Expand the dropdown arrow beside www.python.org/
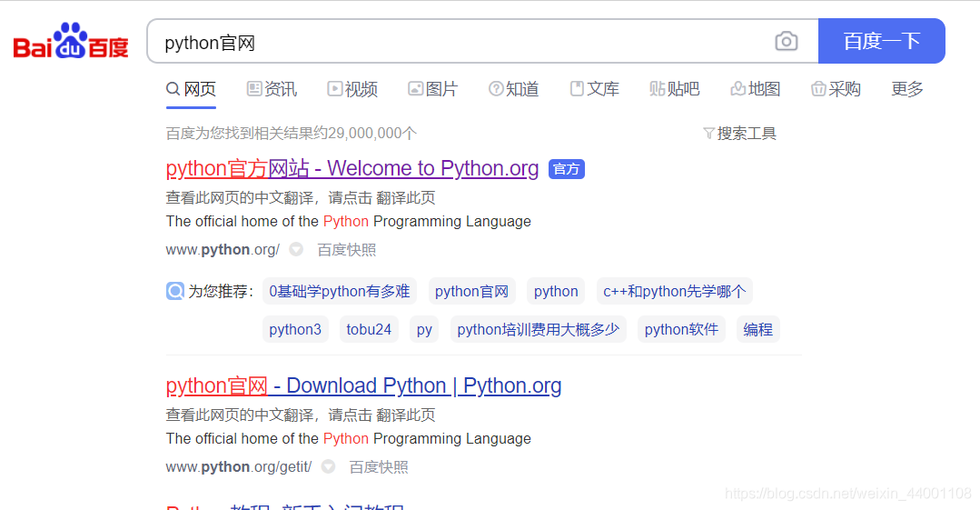This screenshot has height=510, width=980. (296, 250)
